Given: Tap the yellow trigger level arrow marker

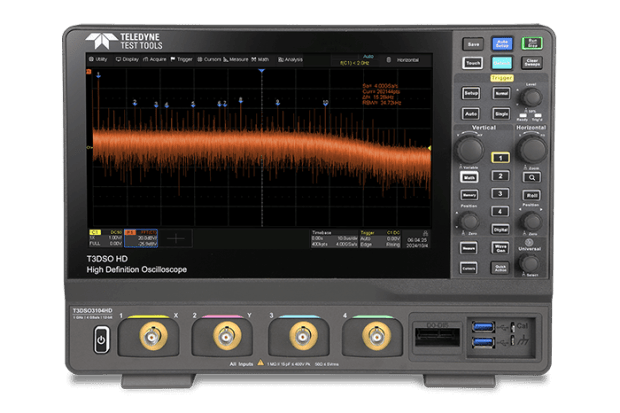Looking at the screenshot, I should click(429, 148).
